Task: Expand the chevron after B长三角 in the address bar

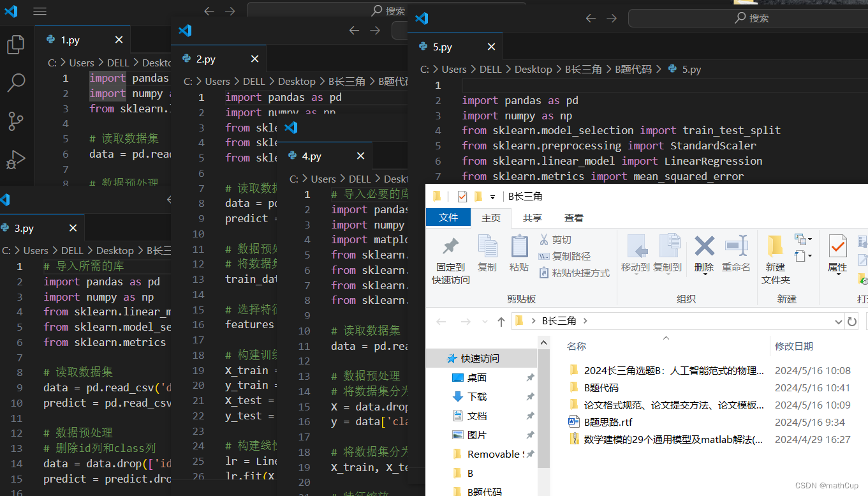Action: click(x=585, y=321)
